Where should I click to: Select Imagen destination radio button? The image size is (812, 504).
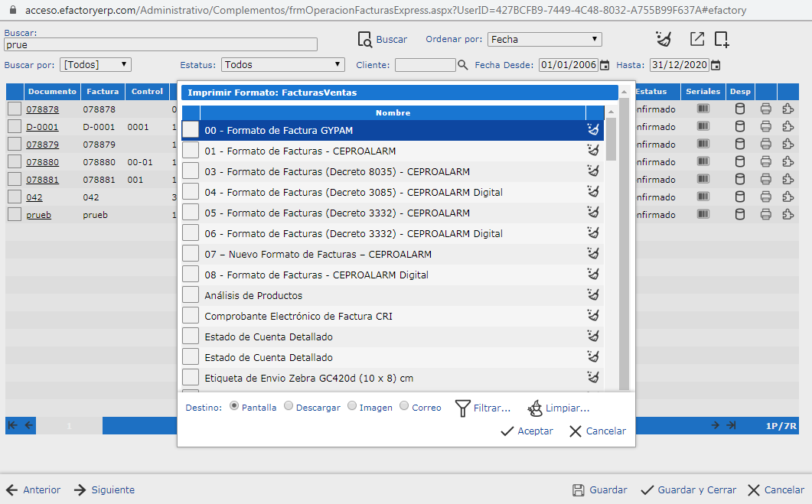[x=351, y=406]
